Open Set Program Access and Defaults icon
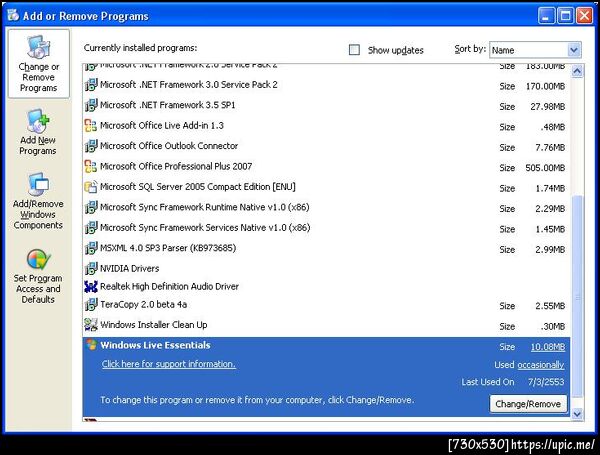This screenshot has width=600, height=455. 38,259
